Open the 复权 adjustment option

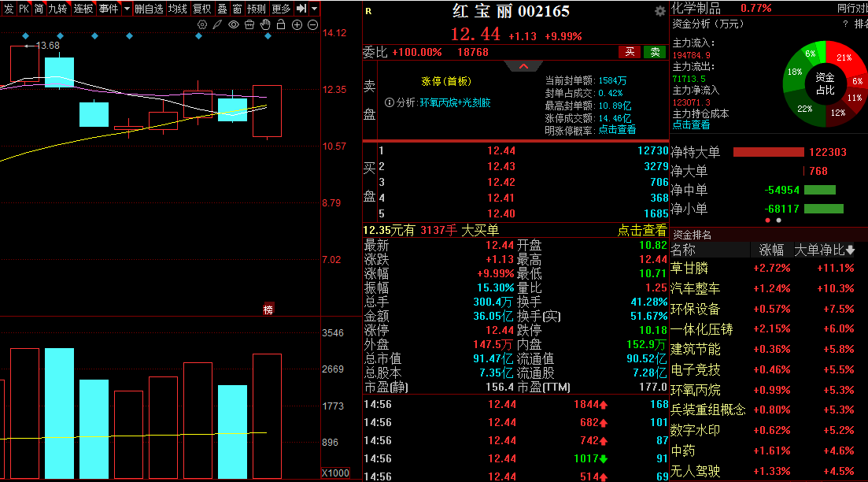pos(202,9)
